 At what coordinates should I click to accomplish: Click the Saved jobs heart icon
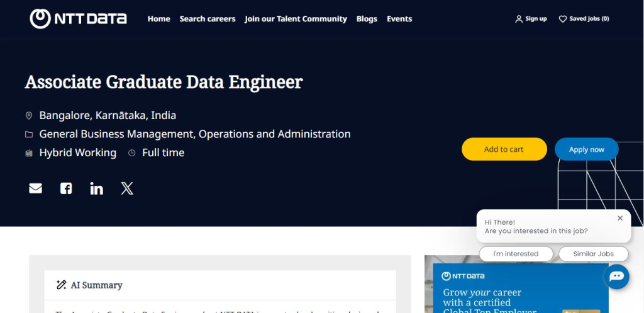point(563,19)
